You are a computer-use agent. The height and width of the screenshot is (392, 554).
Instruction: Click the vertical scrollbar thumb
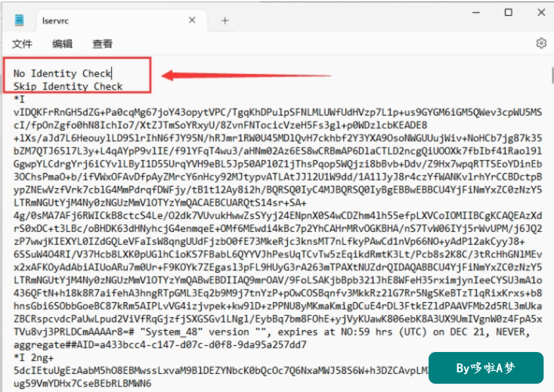(x=552, y=74)
